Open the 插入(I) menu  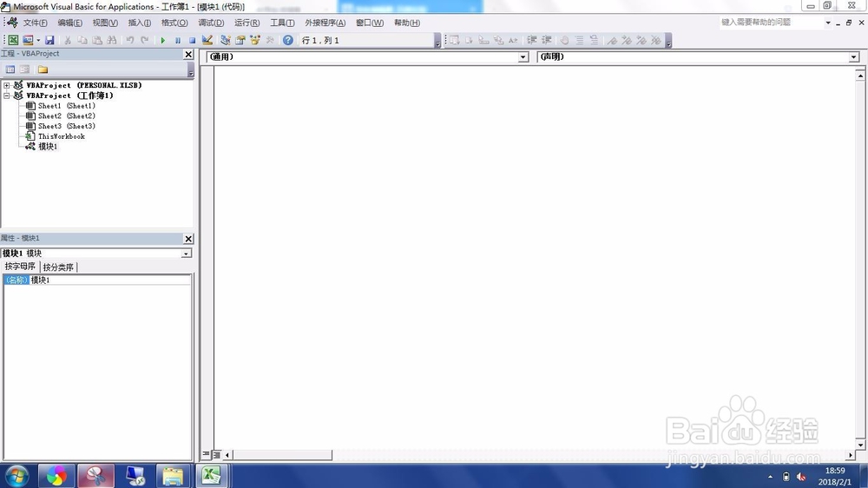(140, 23)
